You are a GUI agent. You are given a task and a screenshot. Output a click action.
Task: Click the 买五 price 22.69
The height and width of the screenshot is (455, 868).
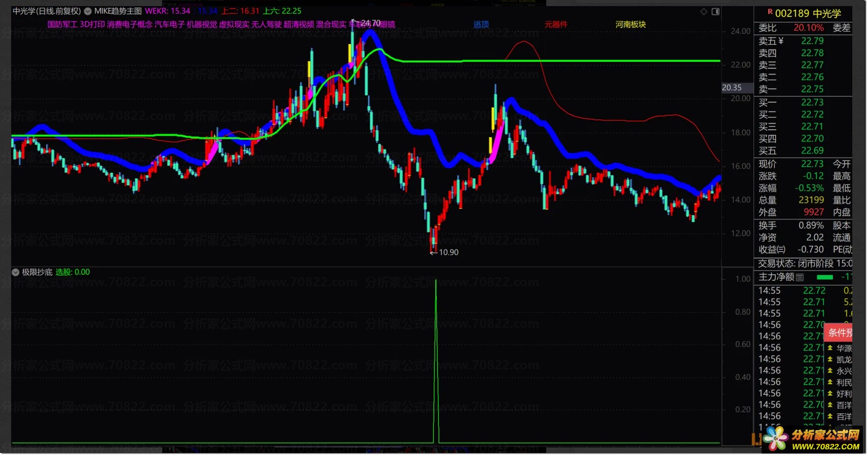pos(812,151)
